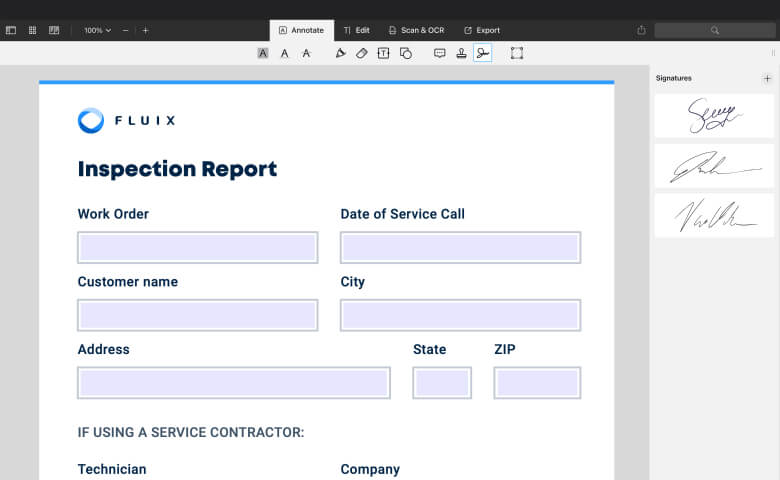
Task: Add a comment note
Action: point(439,53)
